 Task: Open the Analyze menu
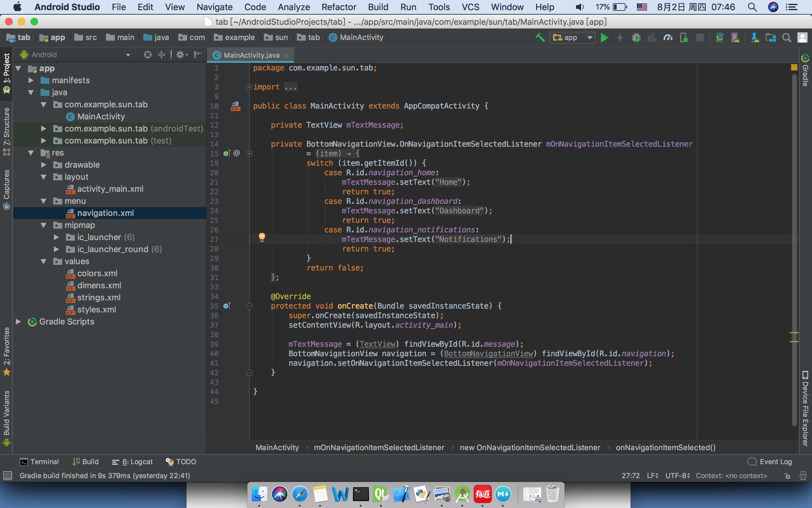[294, 7]
